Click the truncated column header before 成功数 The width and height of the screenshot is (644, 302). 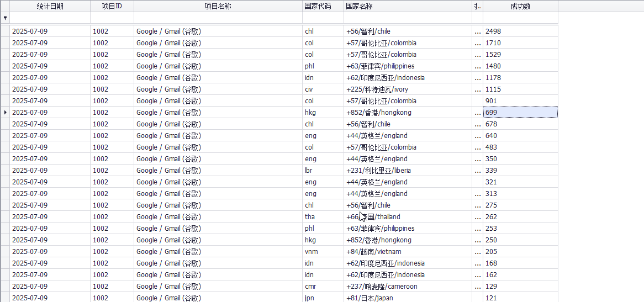pos(478,6)
